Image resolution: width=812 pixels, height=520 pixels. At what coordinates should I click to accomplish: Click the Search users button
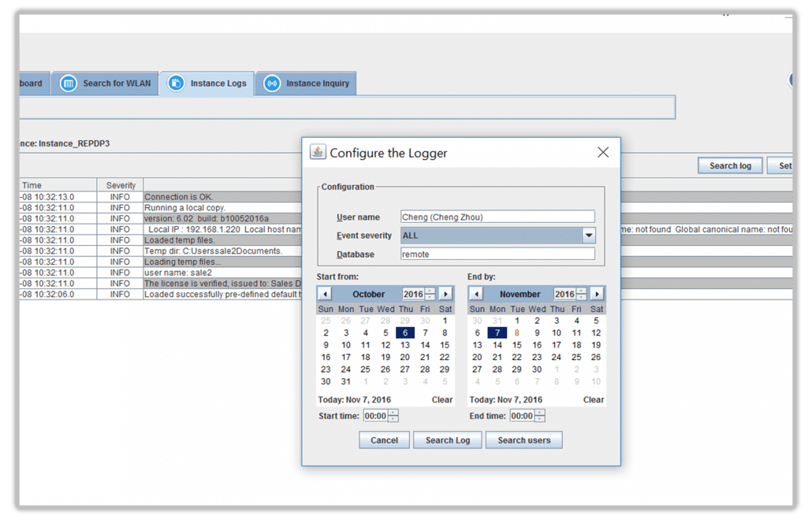click(x=524, y=440)
